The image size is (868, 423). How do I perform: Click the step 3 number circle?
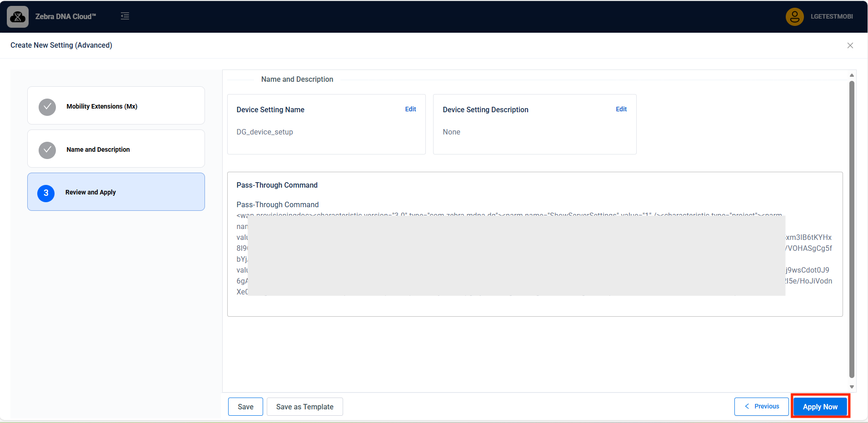(46, 193)
